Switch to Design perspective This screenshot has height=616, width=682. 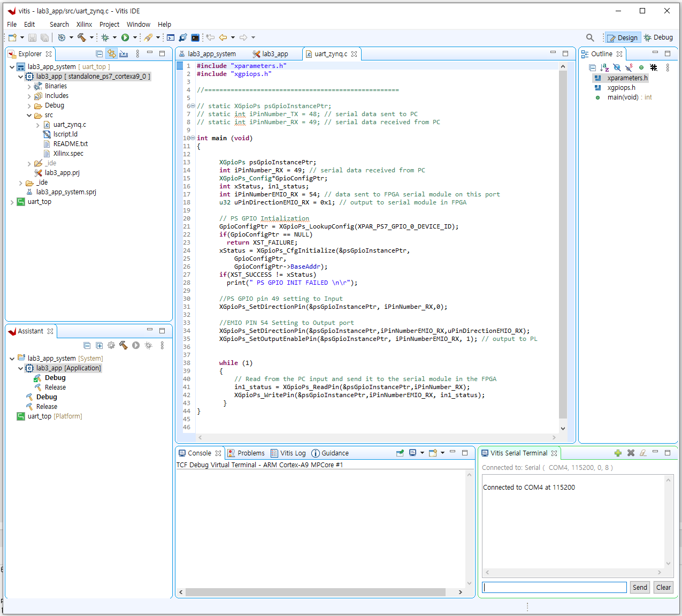(x=623, y=37)
